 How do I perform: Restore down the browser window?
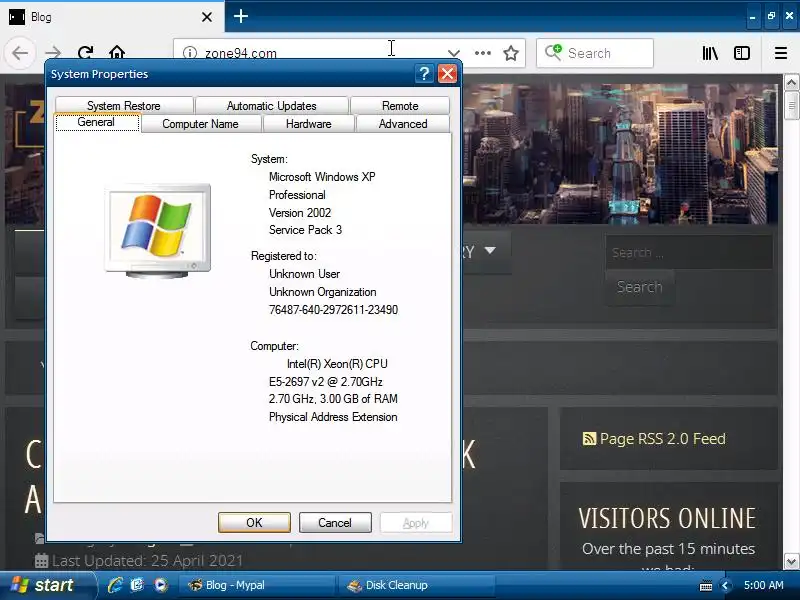coord(771,16)
